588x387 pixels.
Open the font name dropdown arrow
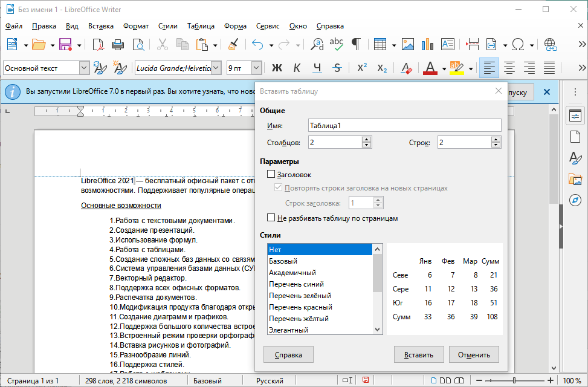tap(216, 68)
